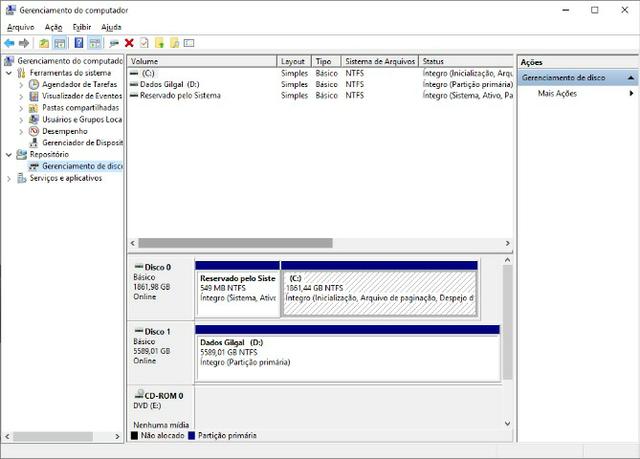Image resolution: width=640 pixels, height=459 pixels.
Task: Sort by the Volume column header
Action: coord(202,61)
